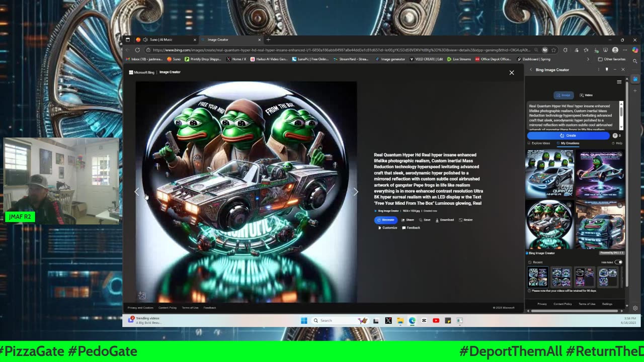This screenshot has width=644, height=362.
Task: Open the browser profile avatar
Action: (x=615, y=50)
